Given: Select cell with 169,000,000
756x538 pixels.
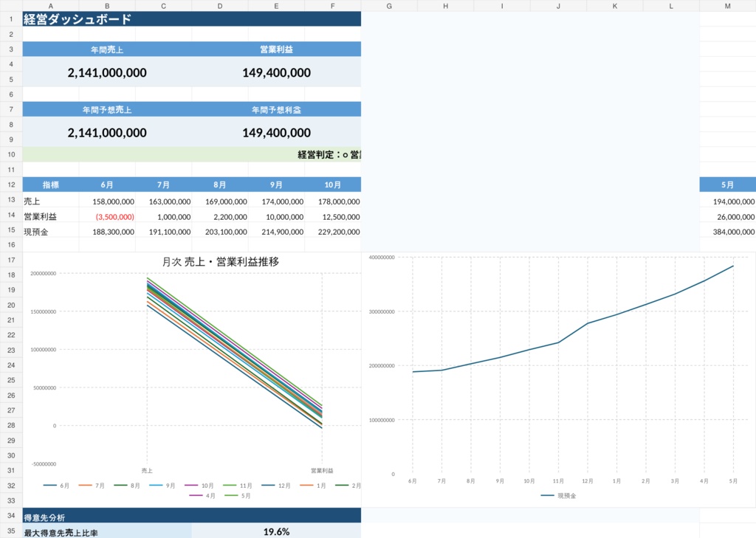Looking at the screenshot, I should (x=220, y=201).
